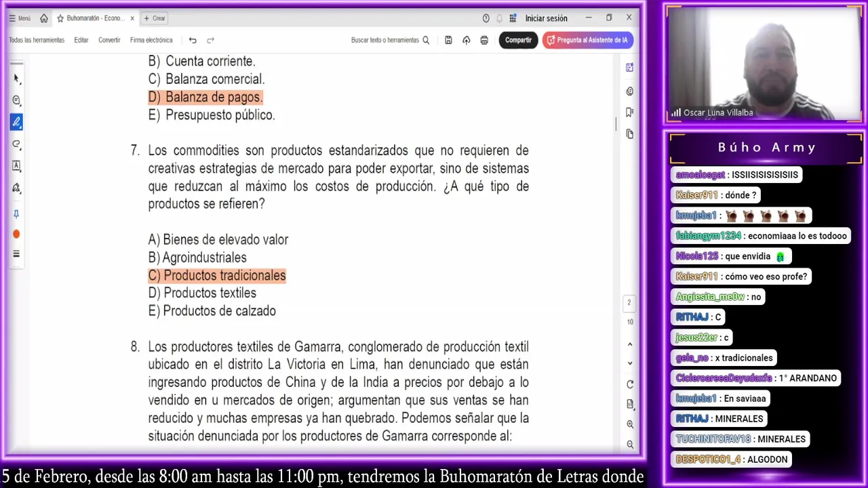Open the AI generative summary panel icon
The image size is (868, 488).
[x=630, y=67]
